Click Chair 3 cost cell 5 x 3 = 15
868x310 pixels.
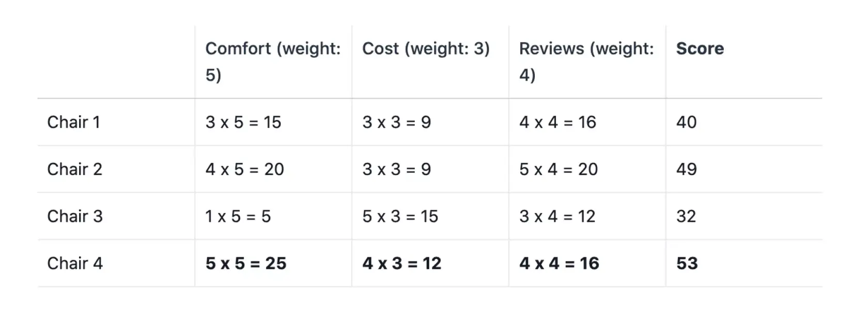pyautogui.click(x=400, y=216)
